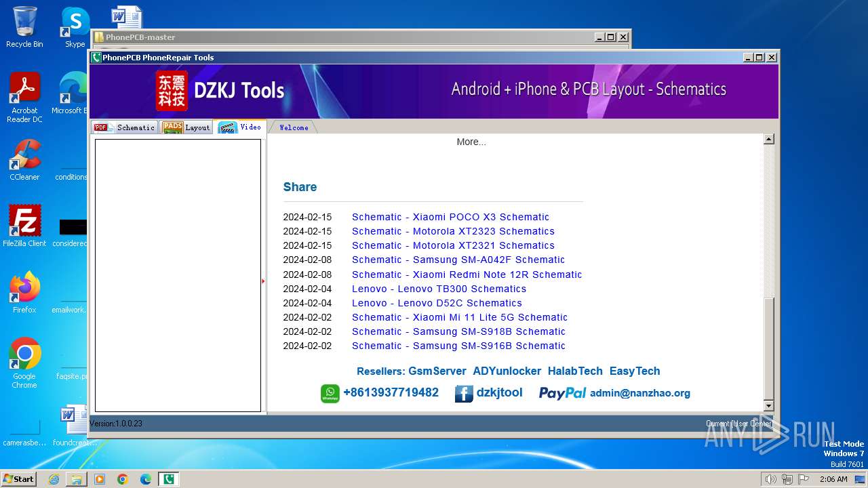Open Samsung SM-S916B Schematic link
Viewport: 868px width, 488px height.
pyautogui.click(x=458, y=346)
